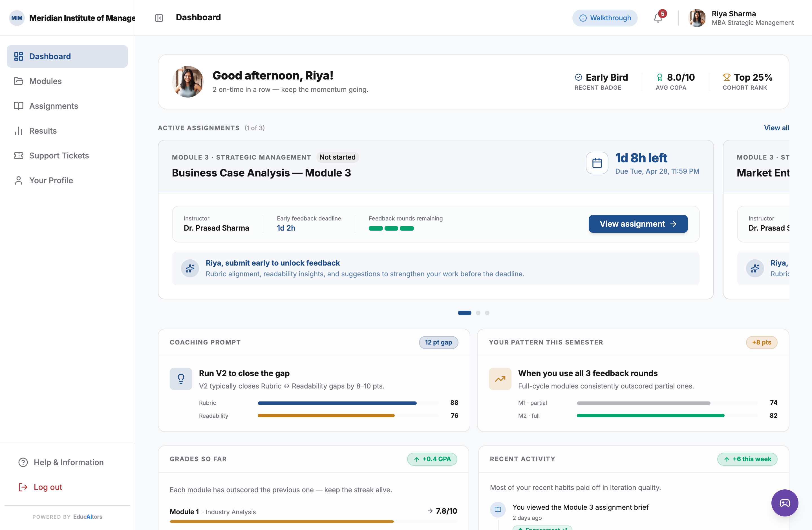Click the book icon beside viewed assignment brief
812x530 pixels.
point(498,509)
